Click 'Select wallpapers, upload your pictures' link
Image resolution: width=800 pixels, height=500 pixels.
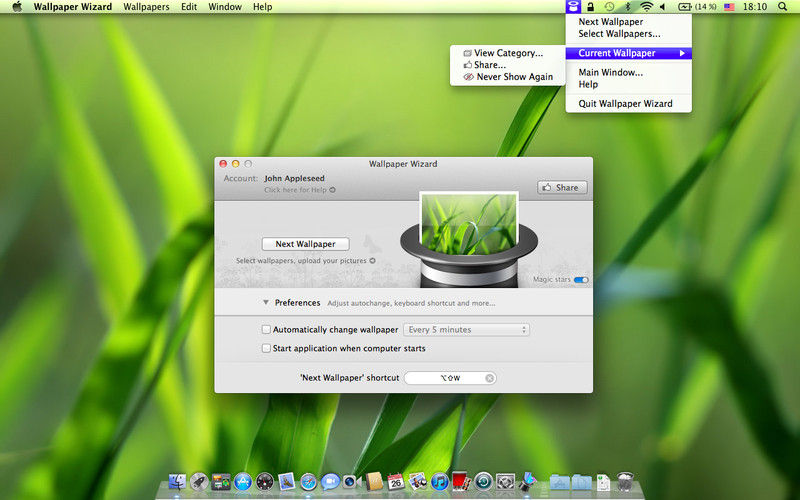[301, 261]
